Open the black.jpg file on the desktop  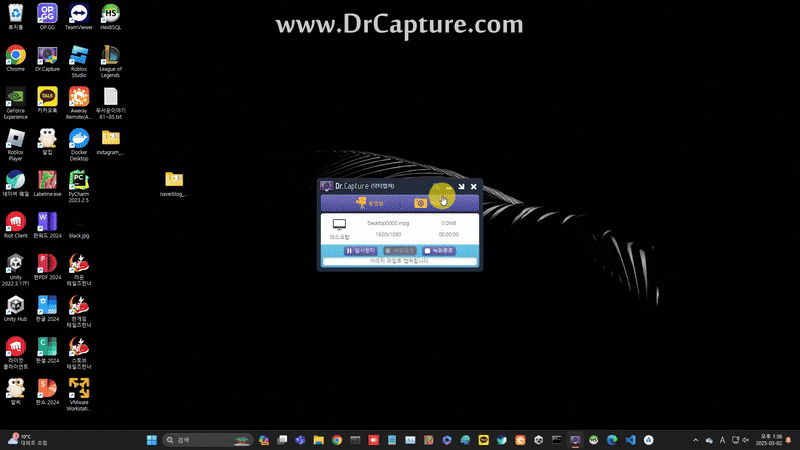coord(79,228)
